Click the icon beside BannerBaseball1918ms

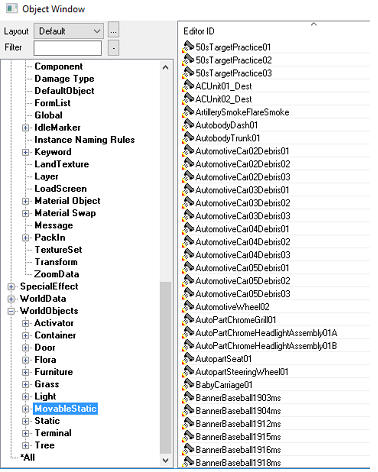coord(188,463)
